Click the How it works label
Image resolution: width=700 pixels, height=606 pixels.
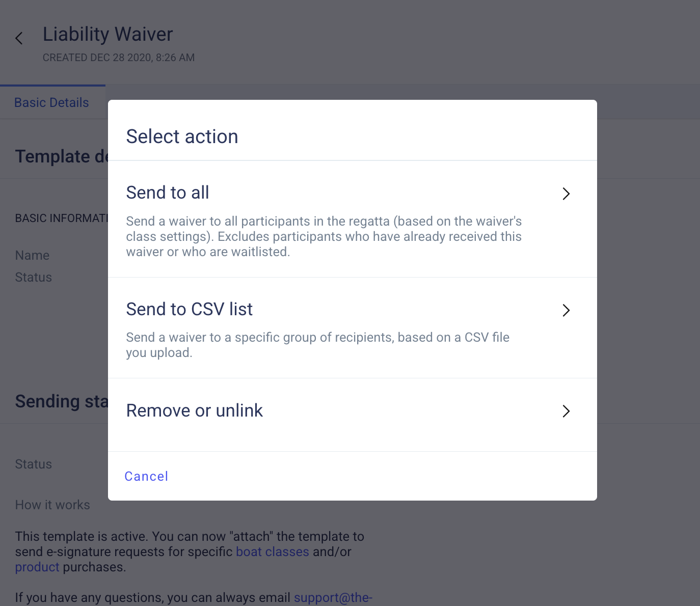pyautogui.click(x=52, y=505)
